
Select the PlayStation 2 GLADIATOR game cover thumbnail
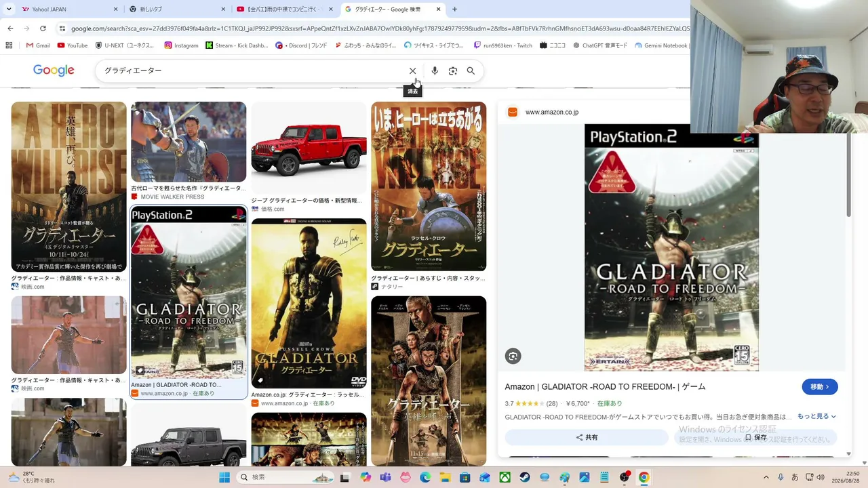pos(189,292)
